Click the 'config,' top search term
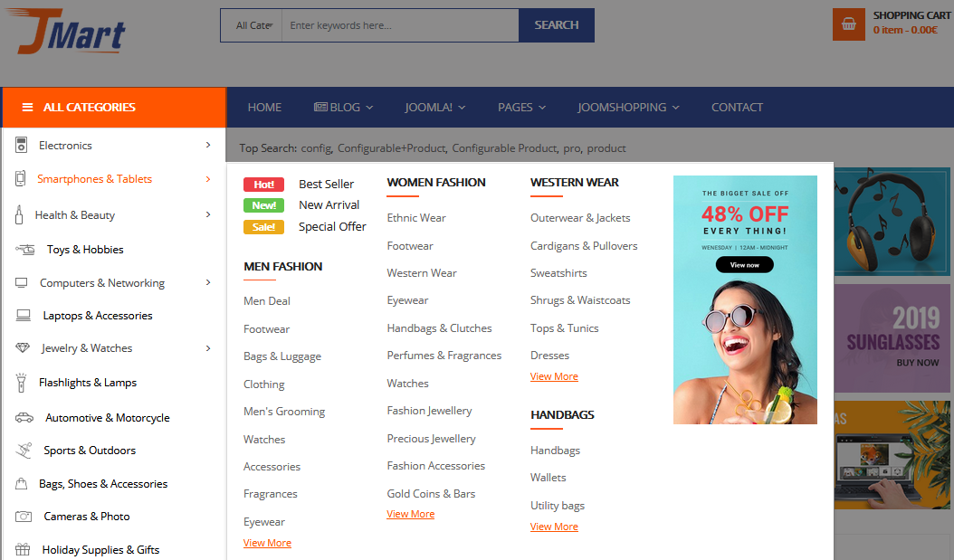954x560 pixels. point(317,148)
